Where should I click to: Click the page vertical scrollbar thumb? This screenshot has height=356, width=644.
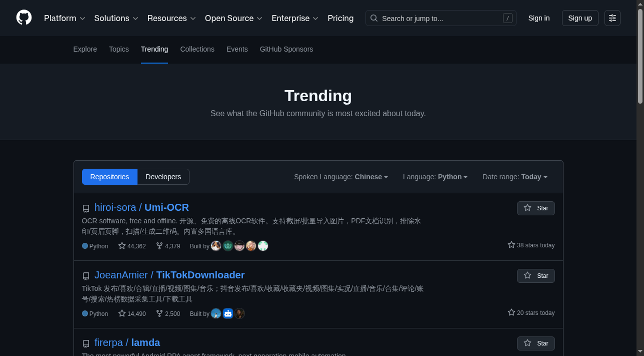640,56
